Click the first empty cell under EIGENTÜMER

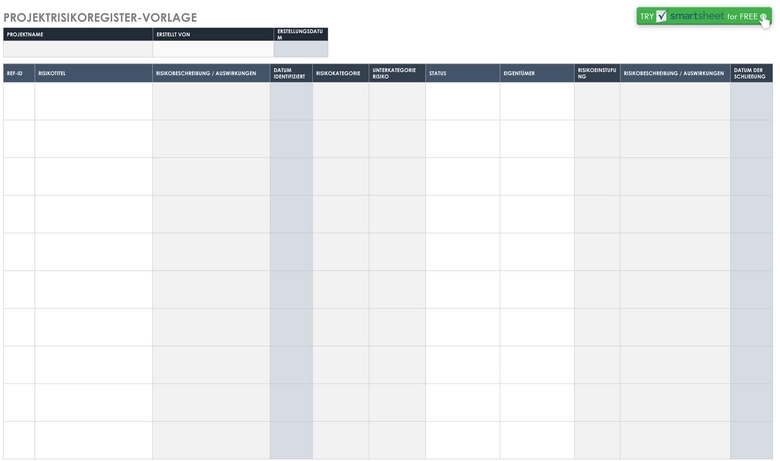point(537,101)
